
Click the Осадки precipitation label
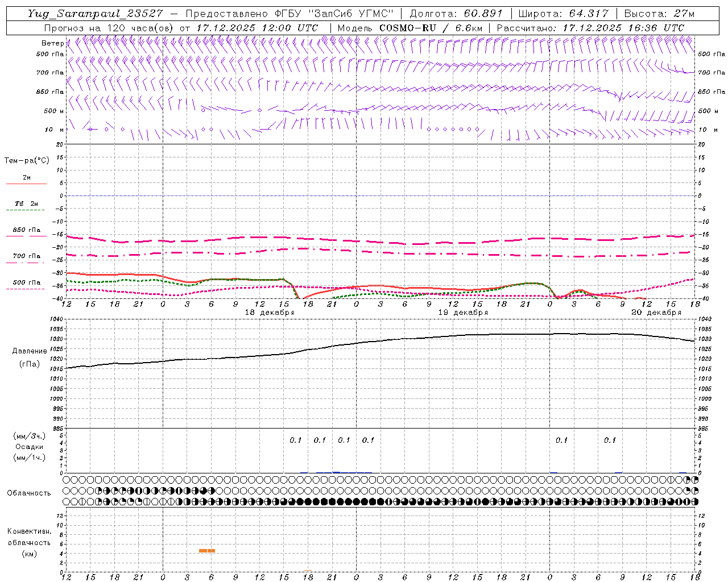click(30, 447)
